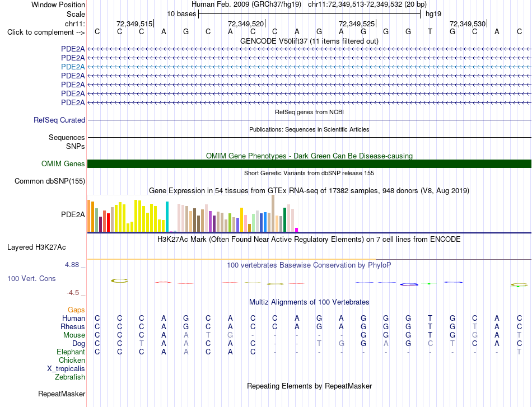Click the first PDE2A transcript arrow line
The image size is (532, 407).
point(309,49)
